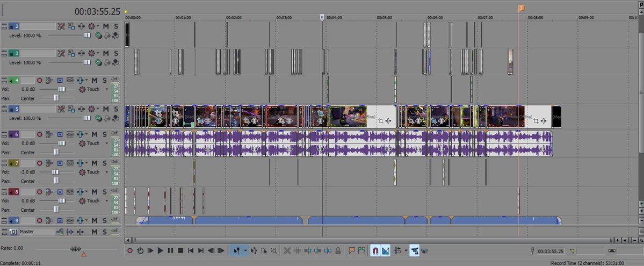This screenshot has height=266, width=644.
Task: Click the Trim End icon
Action: point(318,250)
